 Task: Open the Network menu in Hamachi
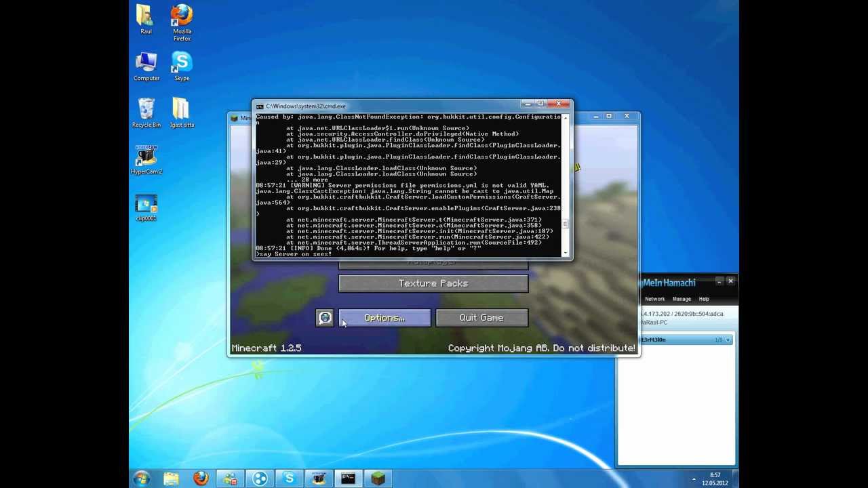coord(654,299)
